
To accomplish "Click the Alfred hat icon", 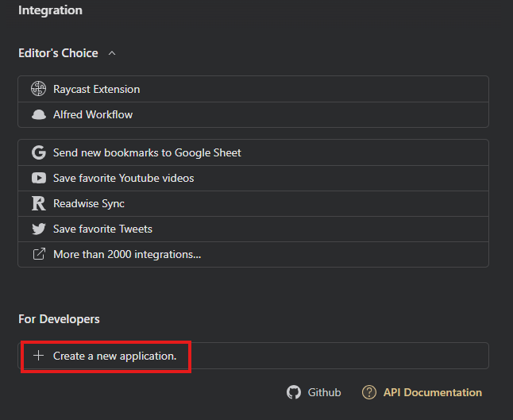I will tap(38, 114).
